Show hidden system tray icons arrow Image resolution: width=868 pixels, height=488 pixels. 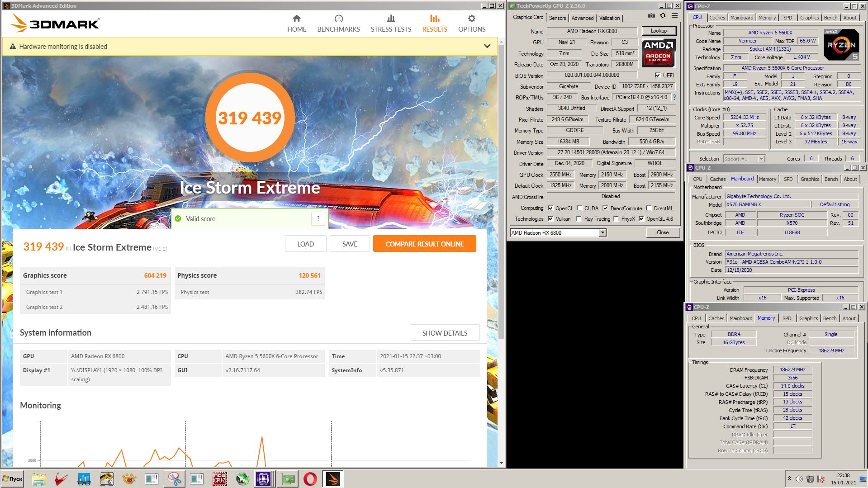[789, 479]
